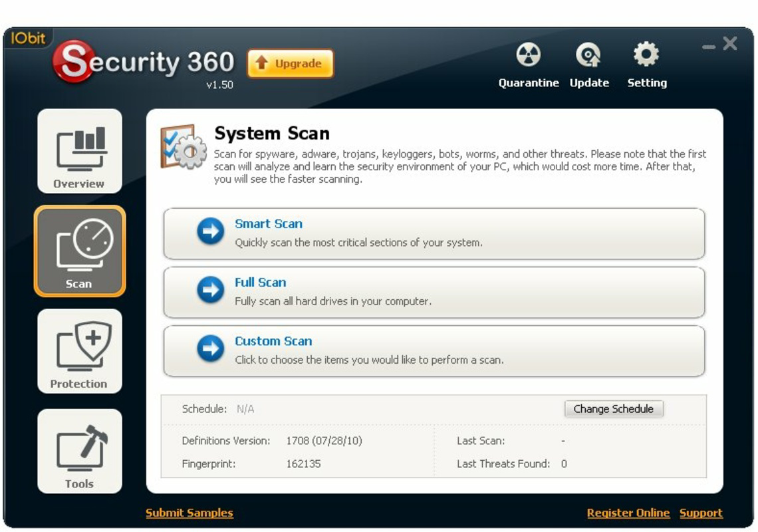
Task: Click the IObit brand label
Action: click(28, 38)
